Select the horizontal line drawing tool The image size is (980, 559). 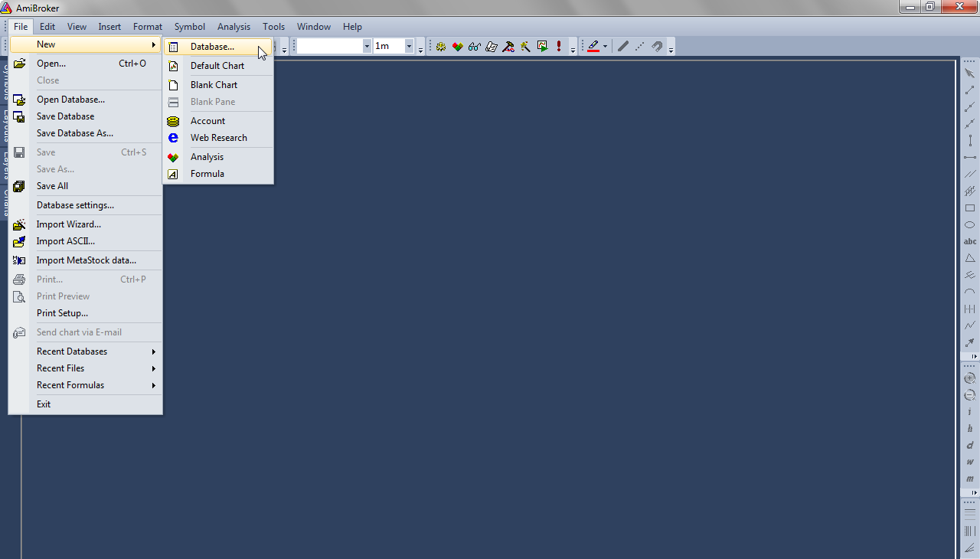point(970,157)
